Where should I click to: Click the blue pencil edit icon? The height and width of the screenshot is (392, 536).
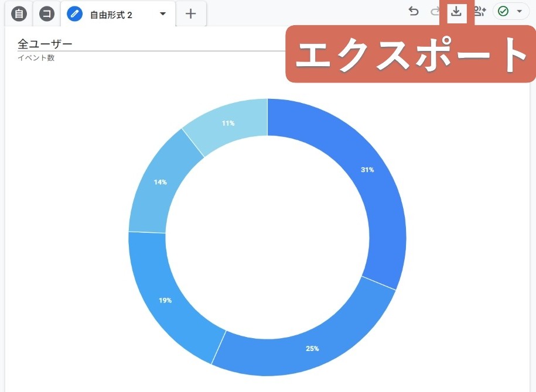tap(75, 14)
